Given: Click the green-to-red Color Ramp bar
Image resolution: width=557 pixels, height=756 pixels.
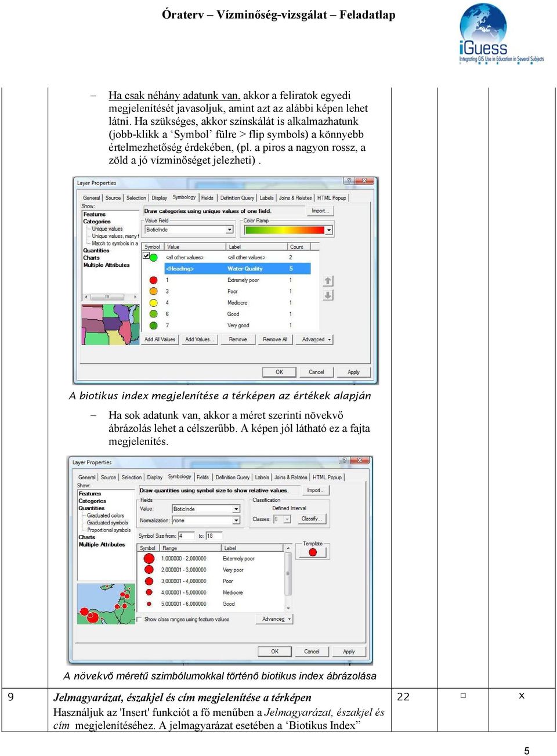Looking at the screenshot, I should (x=284, y=230).
